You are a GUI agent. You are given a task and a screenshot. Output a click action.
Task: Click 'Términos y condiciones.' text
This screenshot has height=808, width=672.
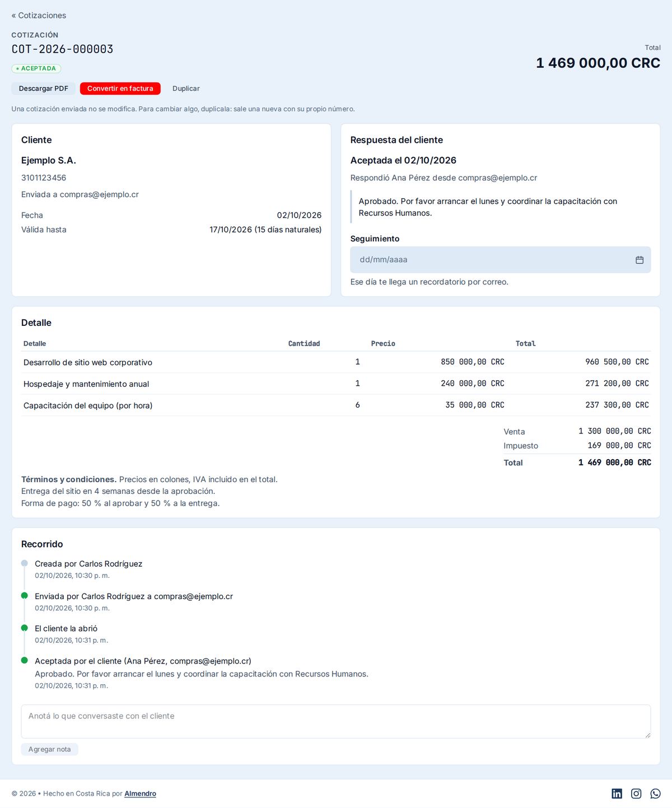pyautogui.click(x=69, y=479)
